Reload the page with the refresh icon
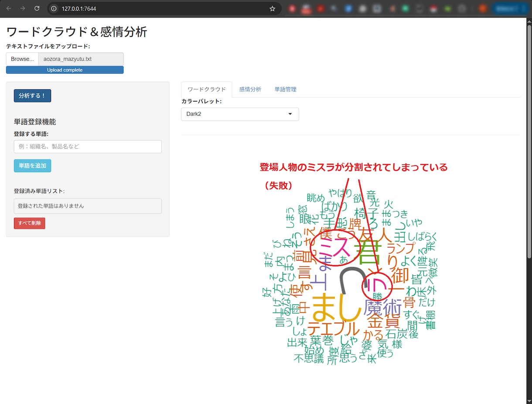Viewport: 532px width, 404px height. 37,9
